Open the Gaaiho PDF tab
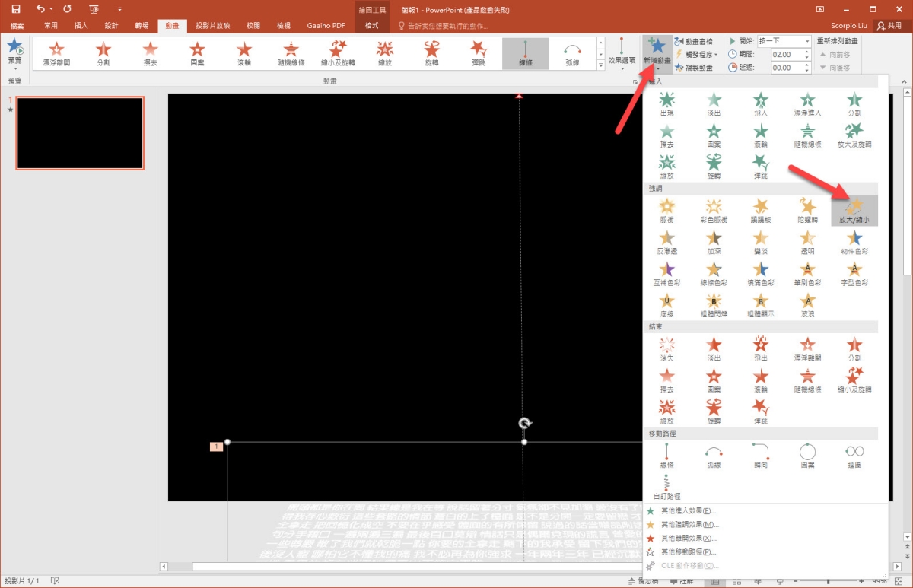Viewport: 913px width, 588px height. tap(326, 25)
